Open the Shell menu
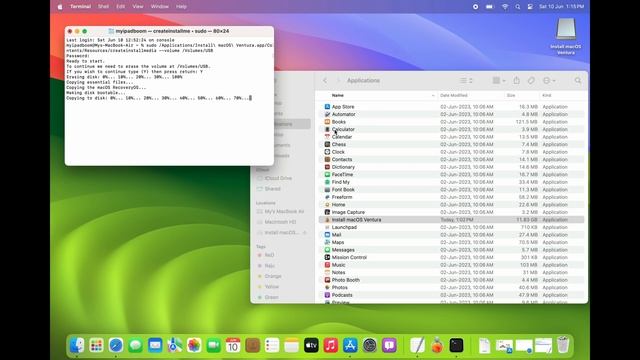The width and height of the screenshot is (640, 360). tap(103, 7)
